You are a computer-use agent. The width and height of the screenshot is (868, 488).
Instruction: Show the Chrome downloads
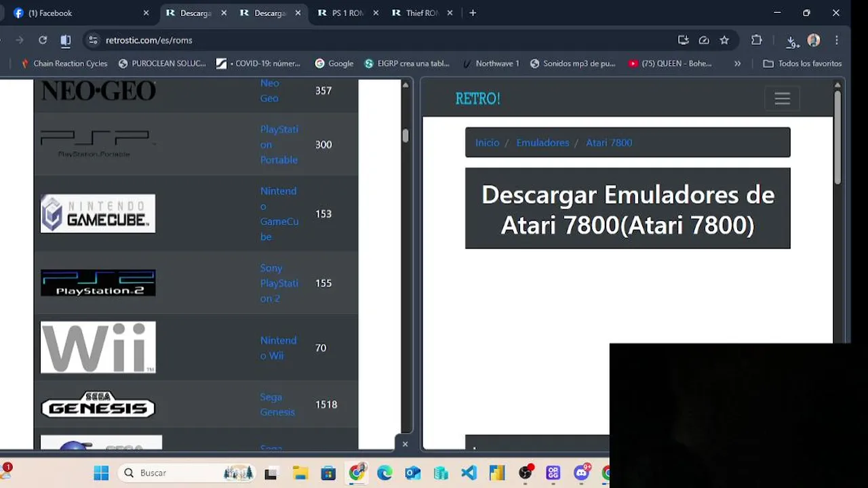click(792, 41)
